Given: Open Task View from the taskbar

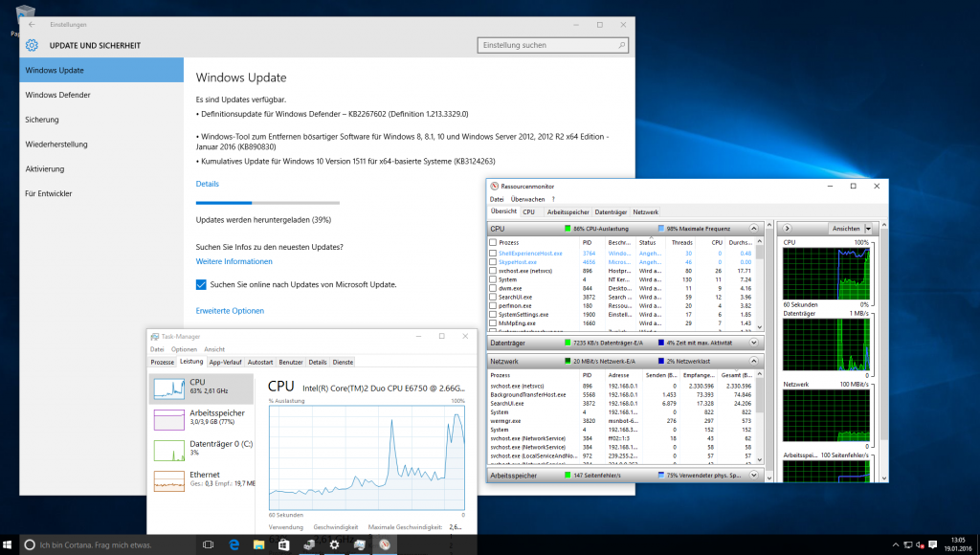Looking at the screenshot, I should (x=208, y=545).
